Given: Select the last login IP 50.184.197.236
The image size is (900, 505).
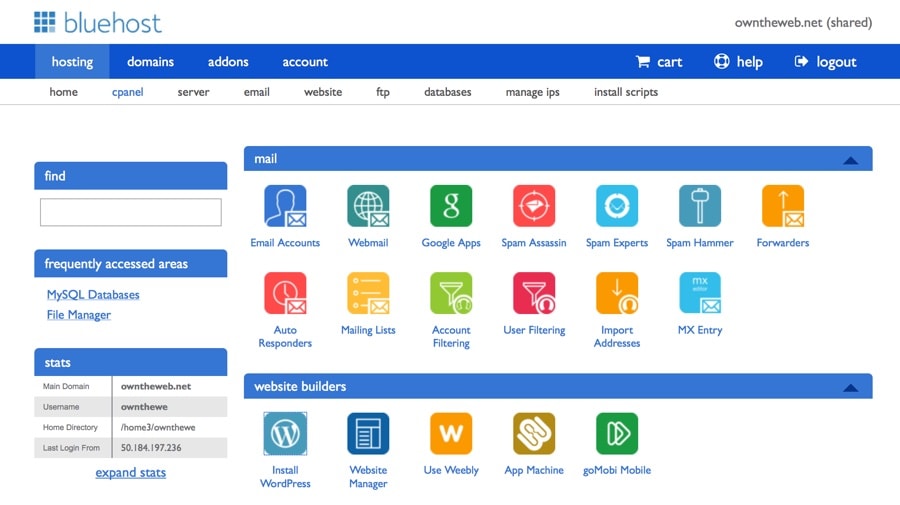Looking at the screenshot, I should [151, 448].
